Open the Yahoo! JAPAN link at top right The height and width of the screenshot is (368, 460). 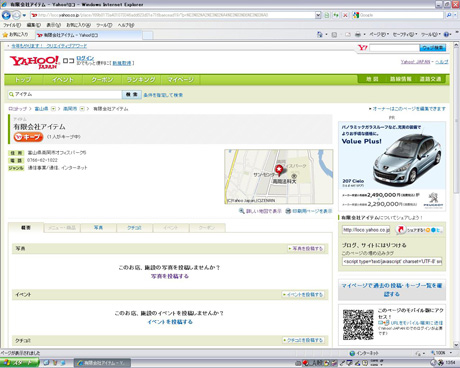tap(415, 62)
